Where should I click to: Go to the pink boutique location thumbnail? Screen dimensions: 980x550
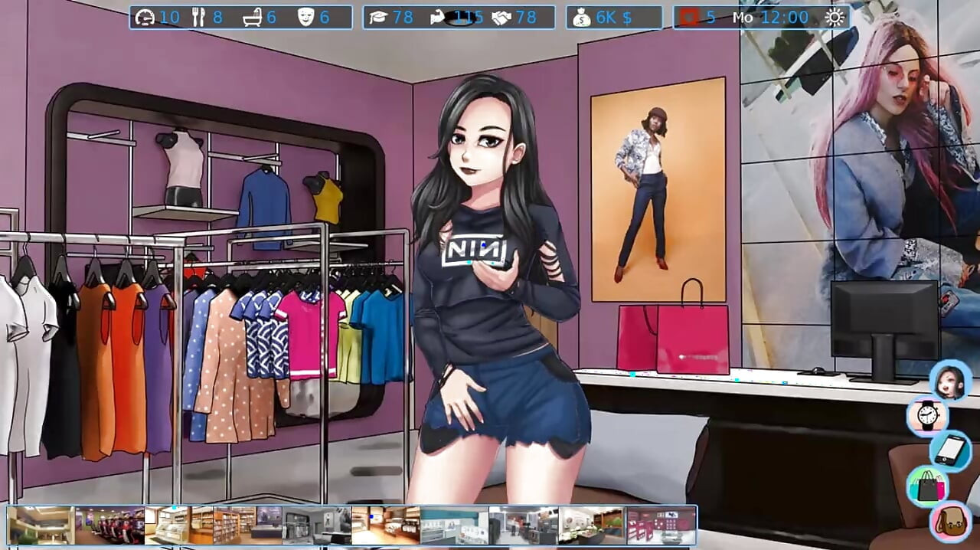(661, 525)
